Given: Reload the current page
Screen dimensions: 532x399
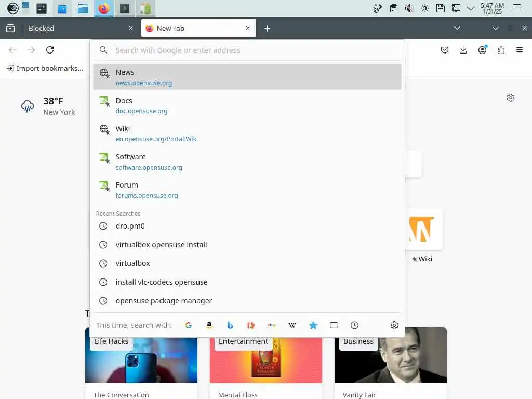Looking at the screenshot, I should (50, 50).
